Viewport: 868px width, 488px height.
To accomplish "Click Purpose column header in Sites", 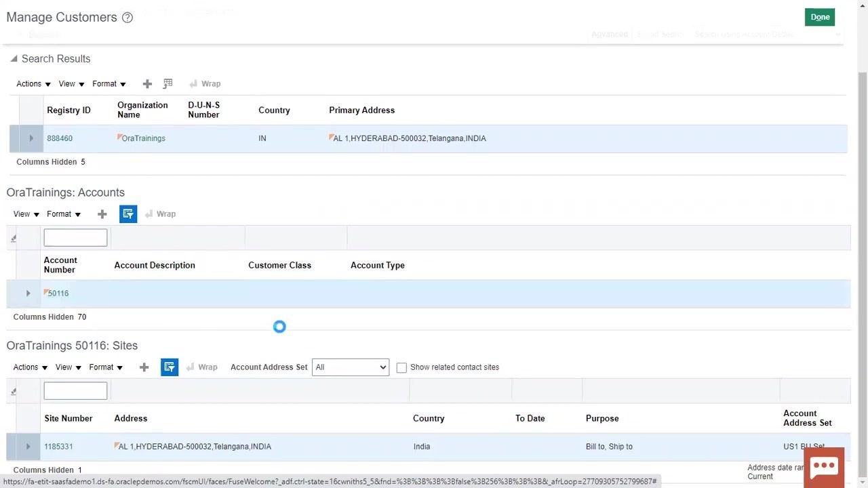I will tap(602, 418).
